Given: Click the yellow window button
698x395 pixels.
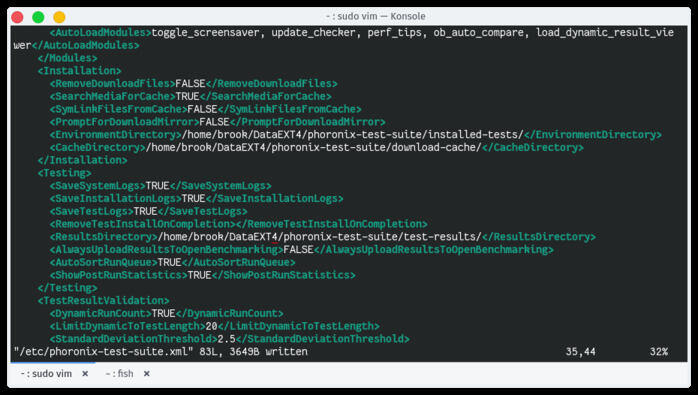Looking at the screenshot, I should pyautogui.click(x=59, y=17).
